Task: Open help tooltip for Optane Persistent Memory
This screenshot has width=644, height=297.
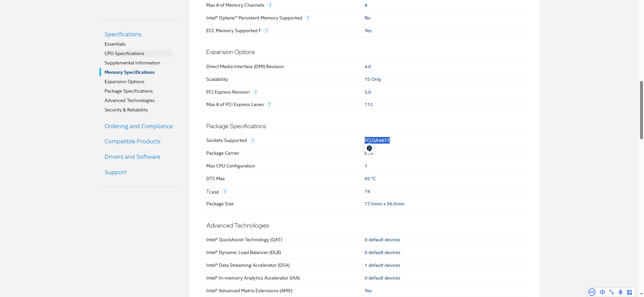Action: (308, 18)
